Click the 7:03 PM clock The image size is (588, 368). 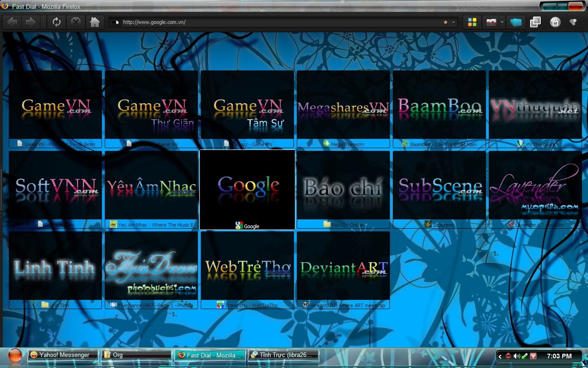tap(559, 356)
